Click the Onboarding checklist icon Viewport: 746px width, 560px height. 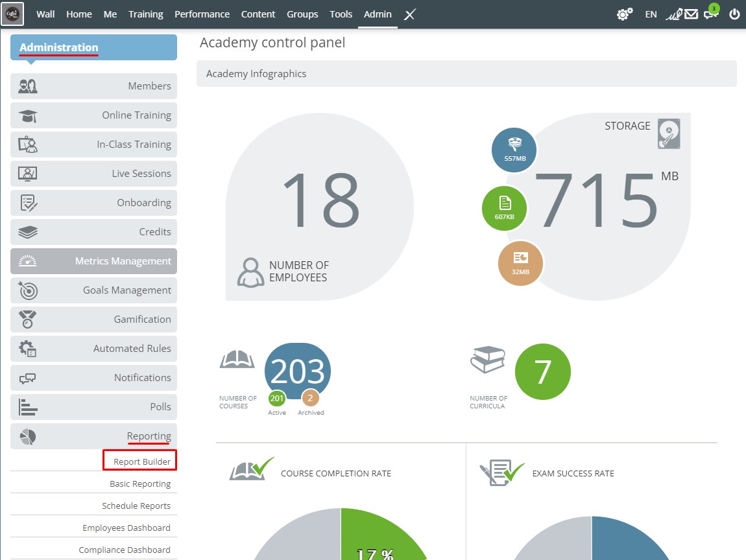click(x=29, y=203)
